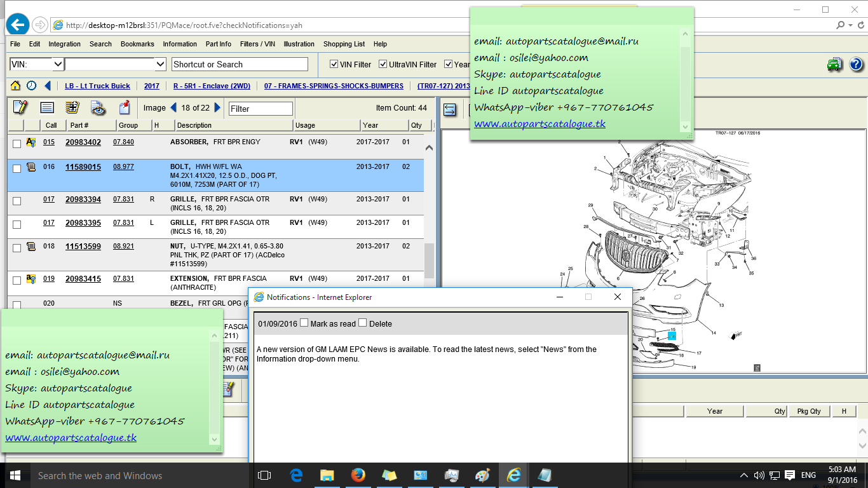The image size is (868, 488).
Task: Toggle the UltraVIN Filter checkbox
Action: [383, 64]
